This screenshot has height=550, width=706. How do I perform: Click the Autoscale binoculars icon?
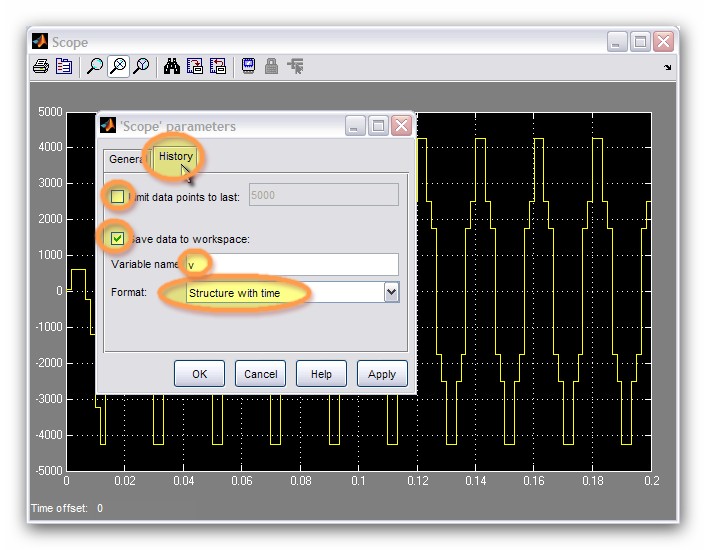pos(172,67)
